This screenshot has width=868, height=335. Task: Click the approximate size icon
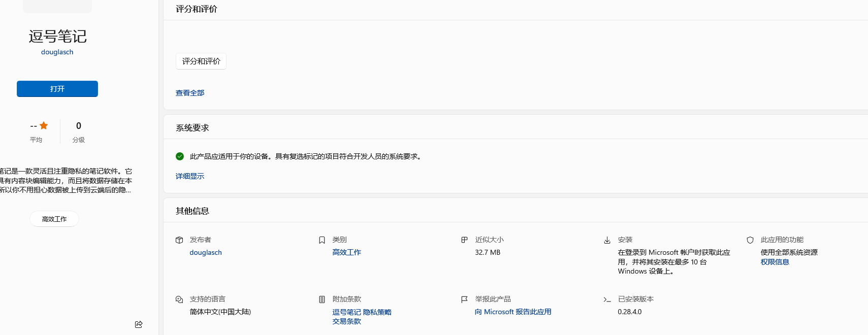point(464,240)
